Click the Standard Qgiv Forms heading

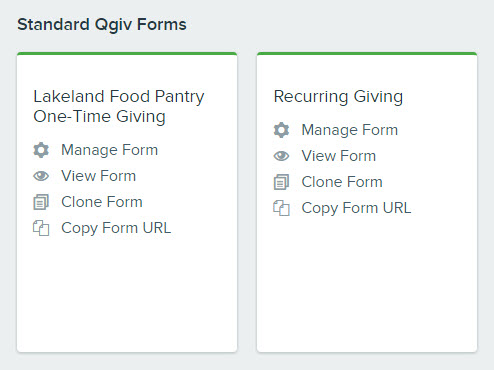[102, 25]
